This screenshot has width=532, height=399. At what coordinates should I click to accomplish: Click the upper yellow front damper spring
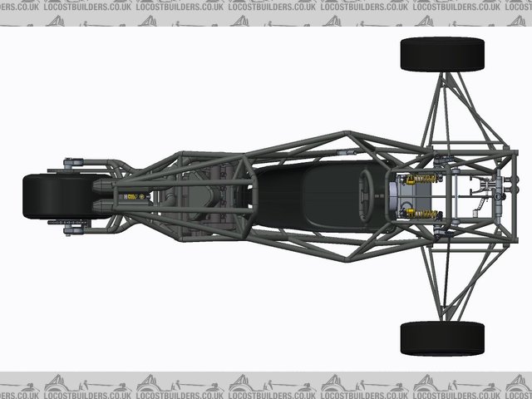tap(420, 178)
